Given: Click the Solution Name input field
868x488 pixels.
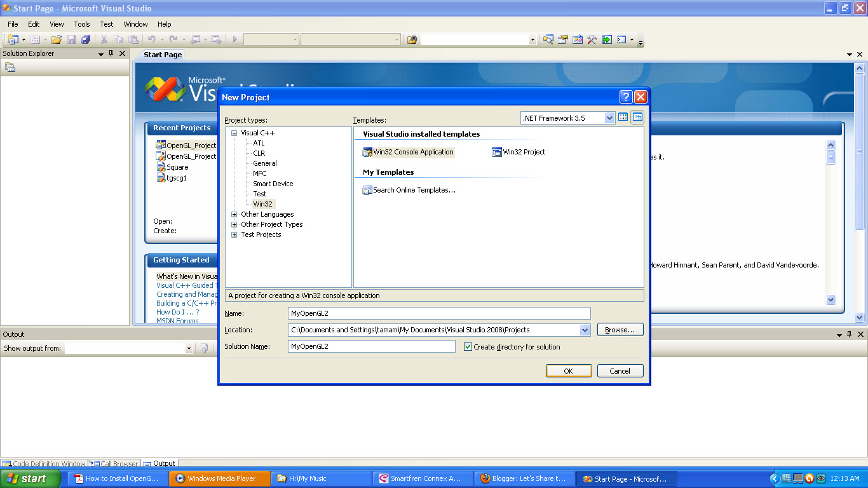Looking at the screenshot, I should (372, 346).
